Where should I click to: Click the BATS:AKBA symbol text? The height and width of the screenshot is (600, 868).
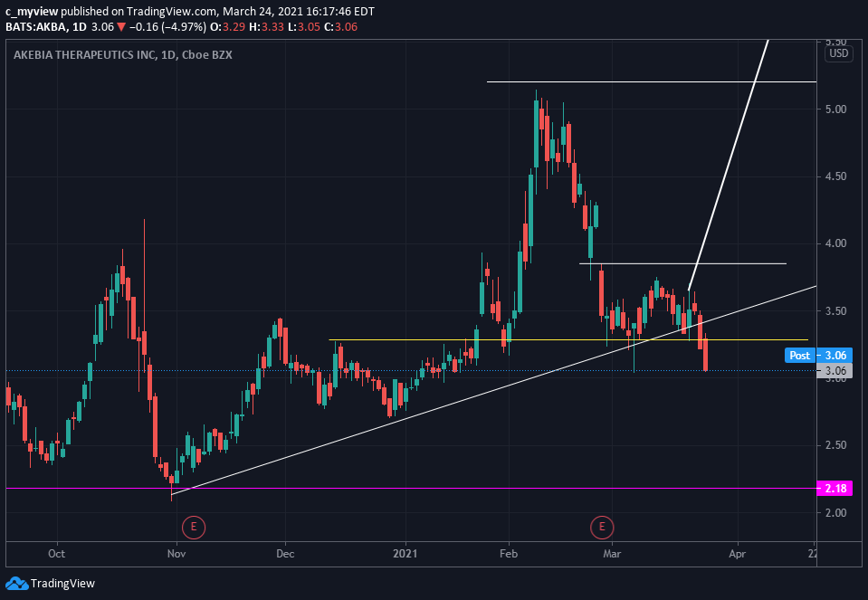pos(36,26)
